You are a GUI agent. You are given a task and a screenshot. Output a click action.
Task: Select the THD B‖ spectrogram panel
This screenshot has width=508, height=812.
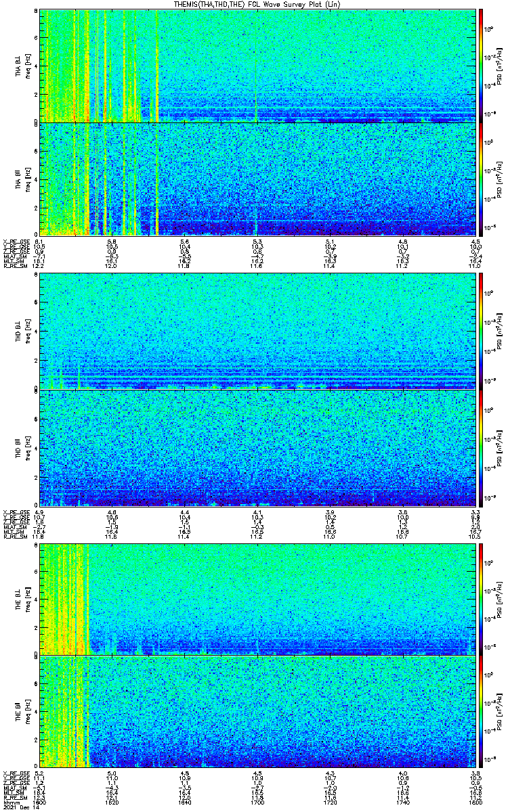257,447
